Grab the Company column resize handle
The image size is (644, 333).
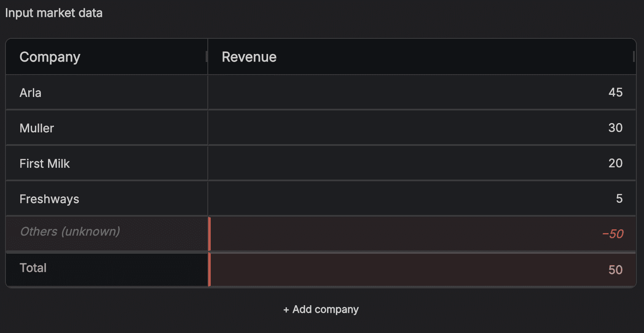207,56
